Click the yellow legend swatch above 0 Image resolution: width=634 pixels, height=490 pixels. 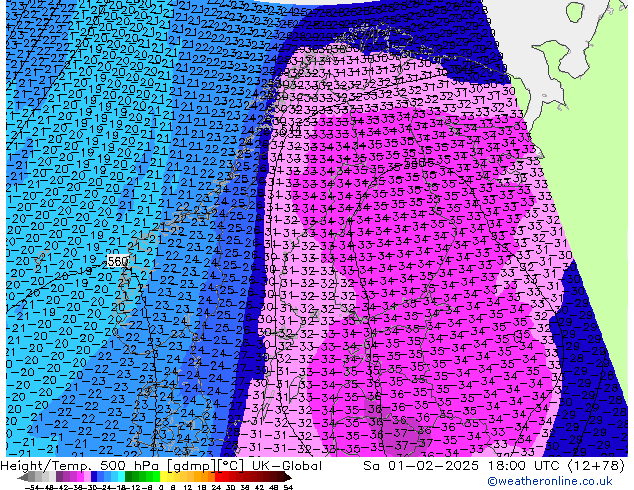(x=163, y=477)
